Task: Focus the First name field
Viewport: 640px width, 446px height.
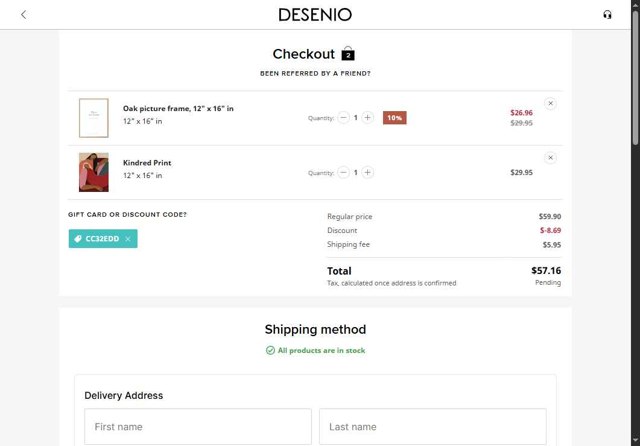Action: (198, 426)
